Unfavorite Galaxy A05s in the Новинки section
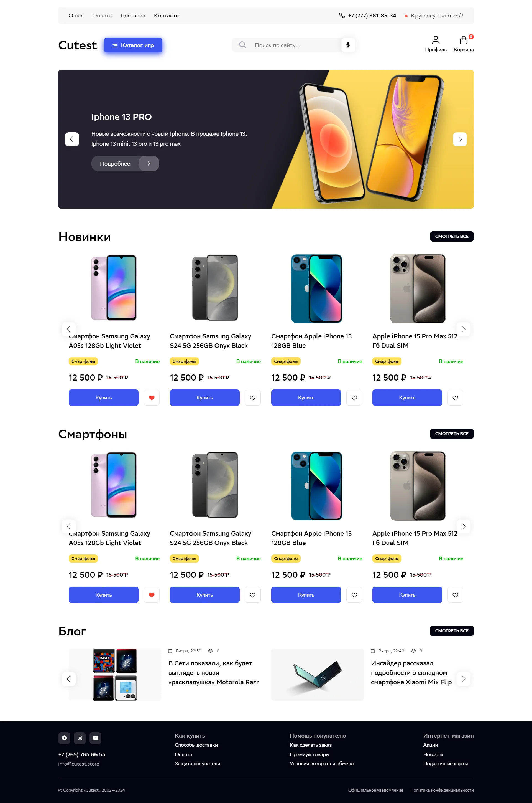Viewport: 532px width, 803px height. 152,397
